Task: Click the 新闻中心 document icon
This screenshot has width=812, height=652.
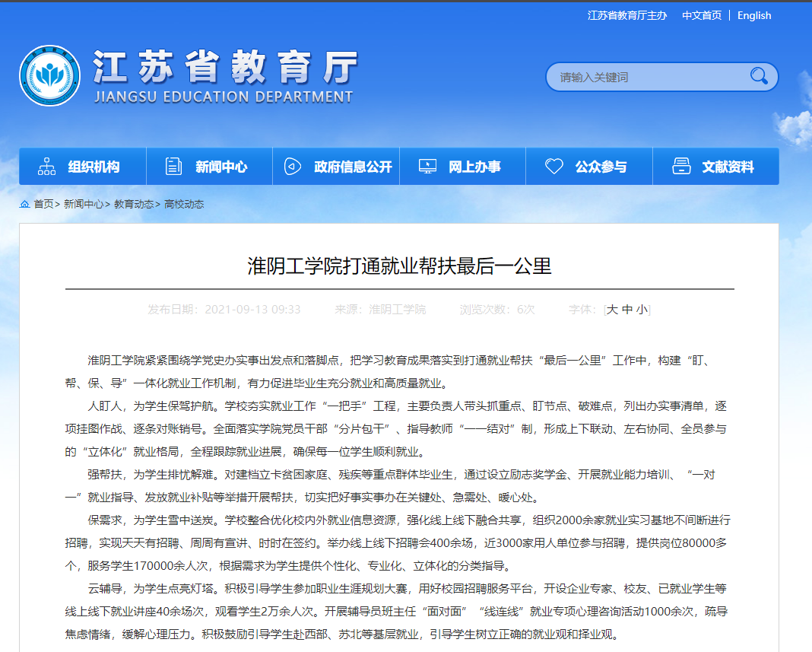Action: click(174, 167)
